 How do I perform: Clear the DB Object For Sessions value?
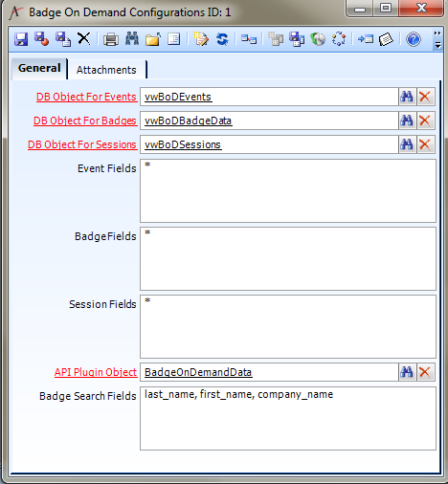pyautogui.click(x=425, y=144)
